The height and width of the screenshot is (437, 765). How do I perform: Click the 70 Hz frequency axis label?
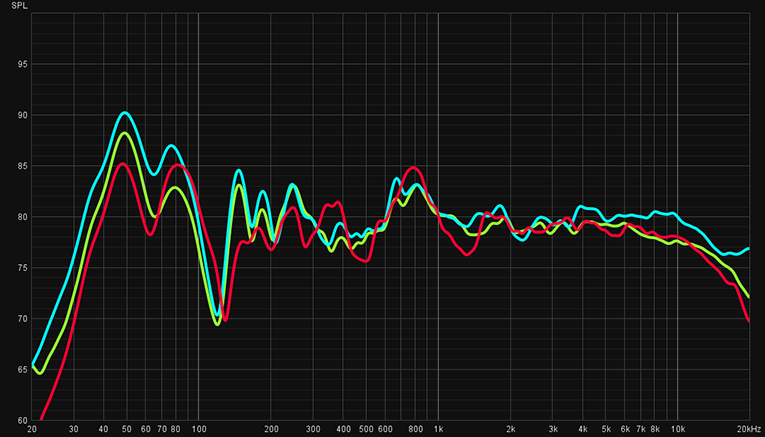point(162,430)
